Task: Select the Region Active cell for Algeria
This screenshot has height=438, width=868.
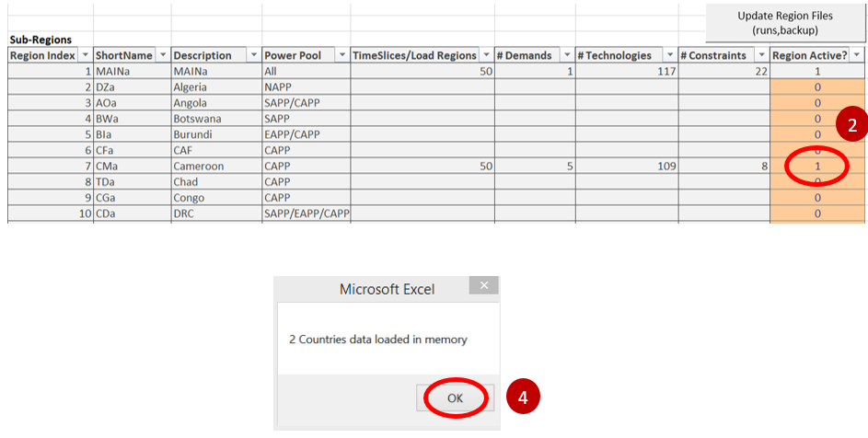Action: (x=817, y=86)
